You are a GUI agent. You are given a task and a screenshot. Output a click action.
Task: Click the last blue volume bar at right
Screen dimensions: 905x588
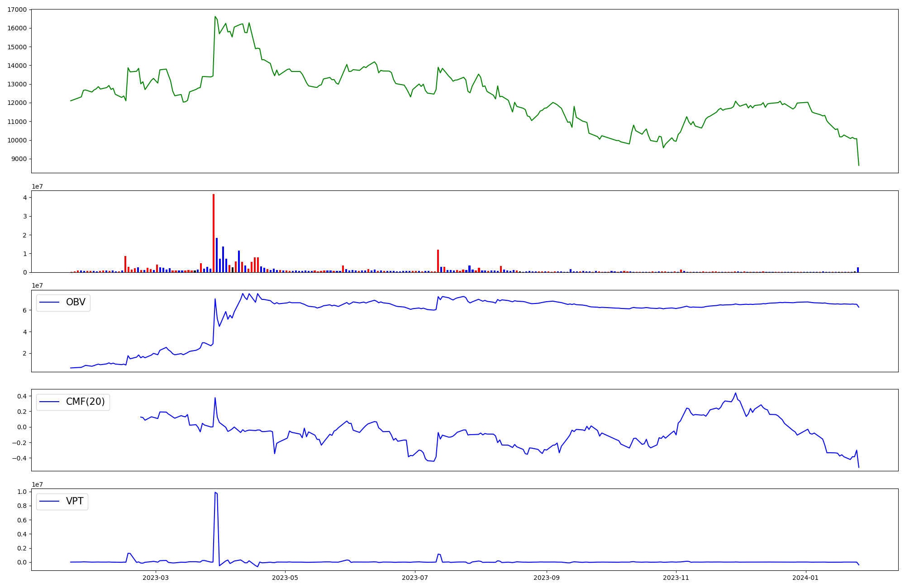857,270
